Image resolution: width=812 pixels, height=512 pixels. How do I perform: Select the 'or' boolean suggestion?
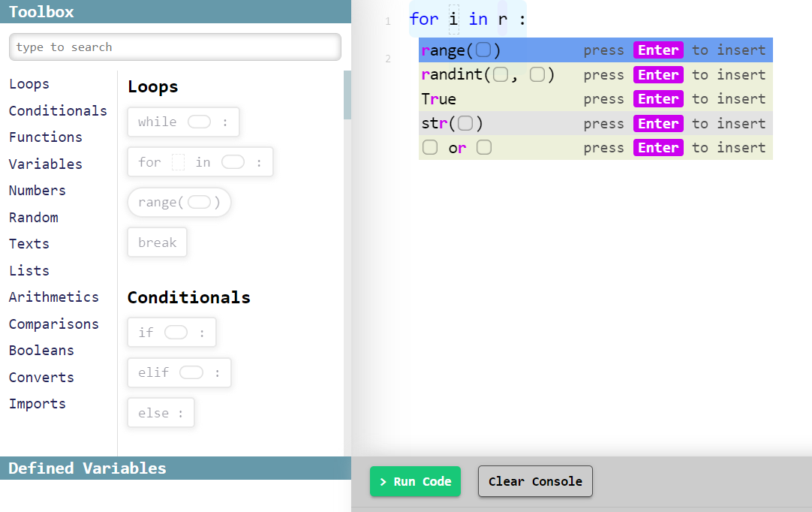click(x=456, y=147)
